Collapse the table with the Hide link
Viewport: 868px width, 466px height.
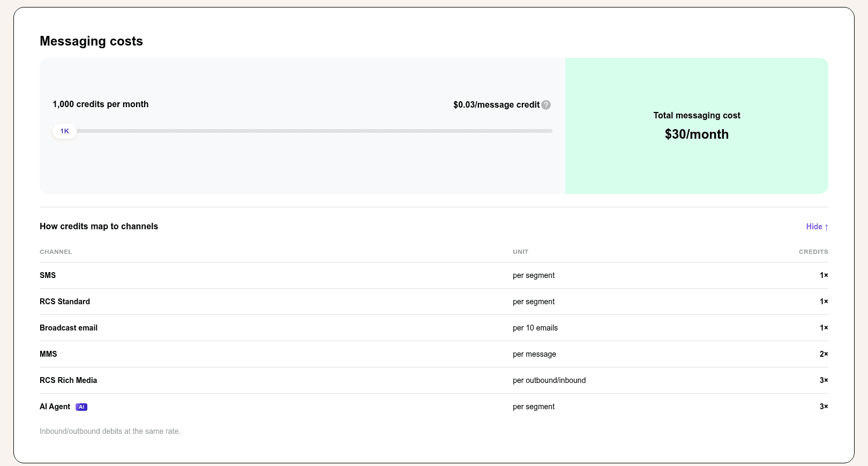pos(817,227)
